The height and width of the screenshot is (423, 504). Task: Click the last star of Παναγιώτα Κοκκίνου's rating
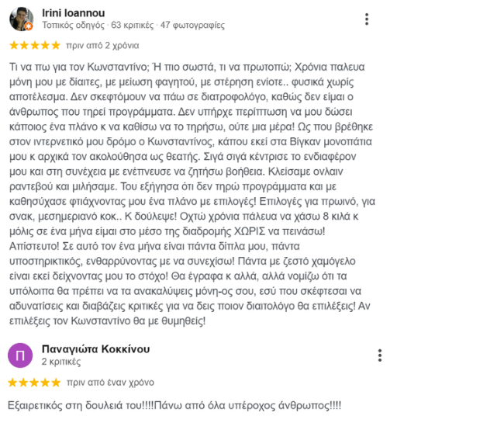(x=56, y=382)
